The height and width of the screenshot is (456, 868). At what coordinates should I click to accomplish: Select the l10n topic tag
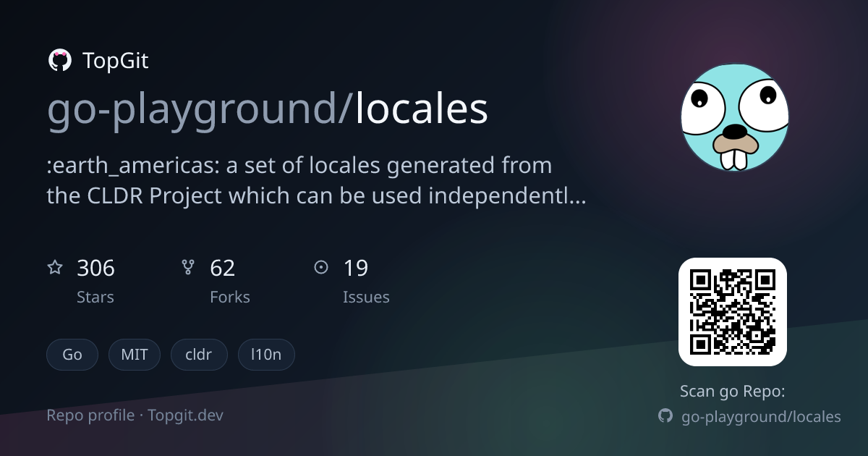pos(266,355)
